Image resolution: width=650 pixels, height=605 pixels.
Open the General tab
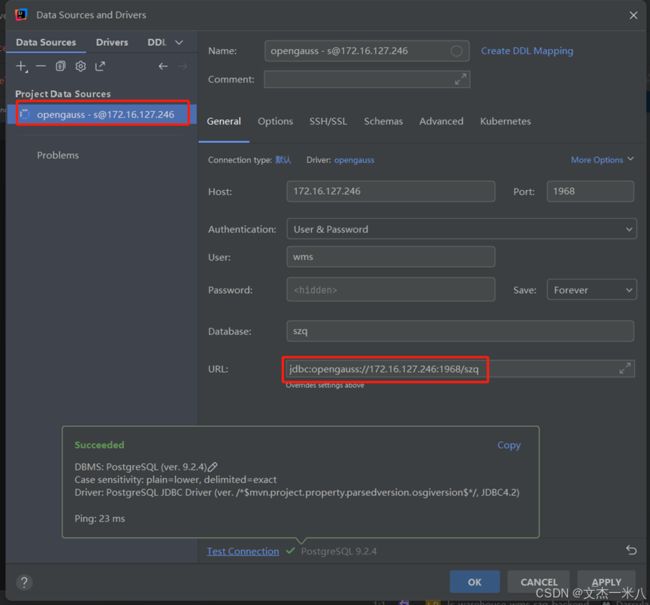pos(224,121)
